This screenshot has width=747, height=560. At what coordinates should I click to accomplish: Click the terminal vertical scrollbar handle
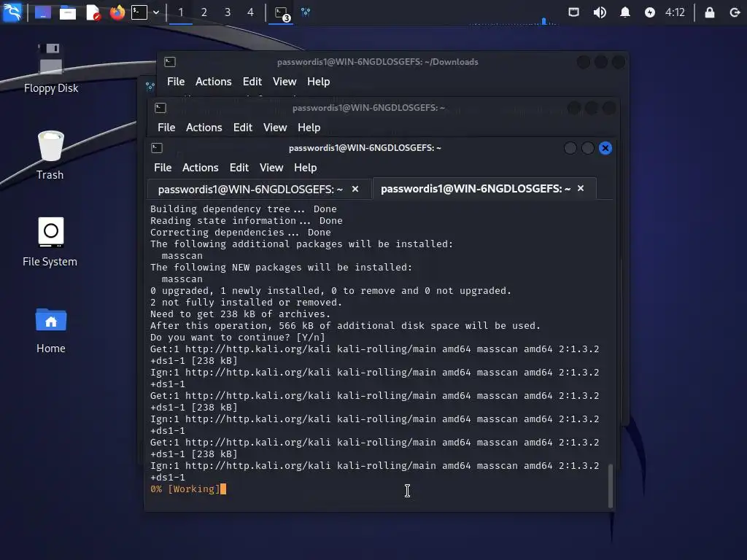(x=611, y=486)
